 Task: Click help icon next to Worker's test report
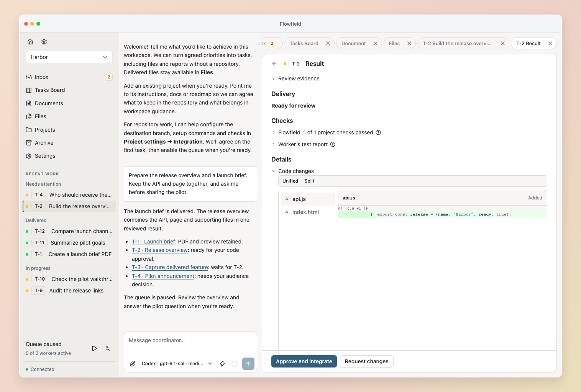click(x=333, y=144)
